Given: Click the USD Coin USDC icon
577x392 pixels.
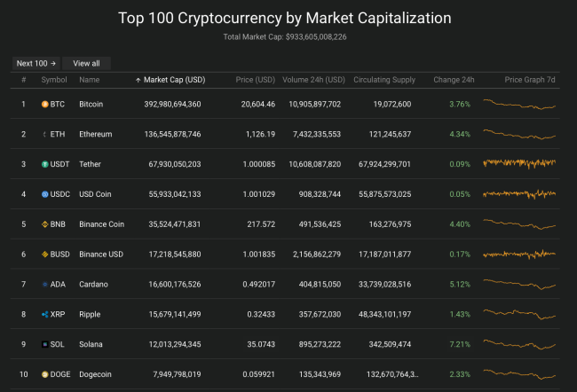Looking at the screenshot, I should [x=45, y=194].
